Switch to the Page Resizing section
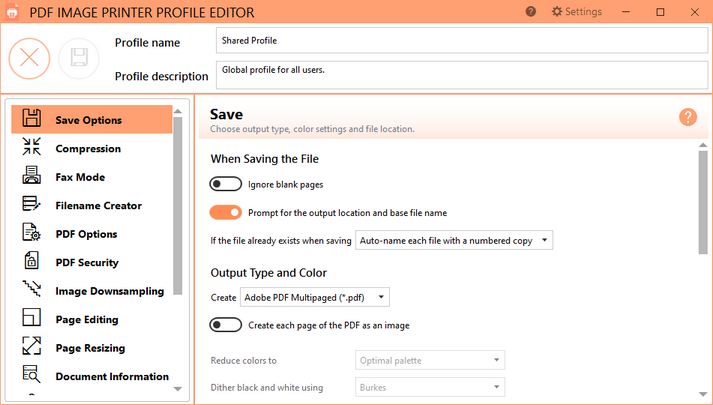The image size is (713, 405). pos(92,348)
